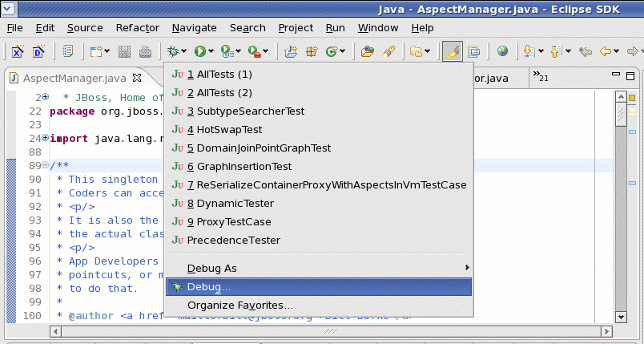Show the hidden editor tabs list »21

pos(540,76)
